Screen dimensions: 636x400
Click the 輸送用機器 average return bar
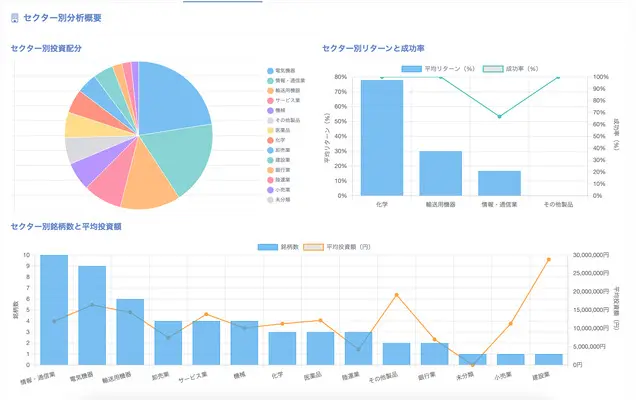point(440,173)
